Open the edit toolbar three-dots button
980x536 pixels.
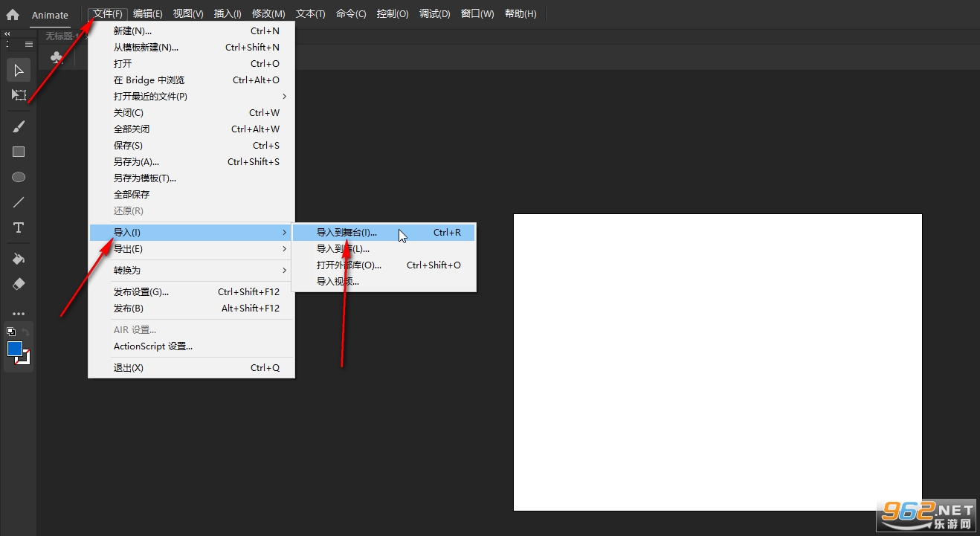click(x=19, y=314)
